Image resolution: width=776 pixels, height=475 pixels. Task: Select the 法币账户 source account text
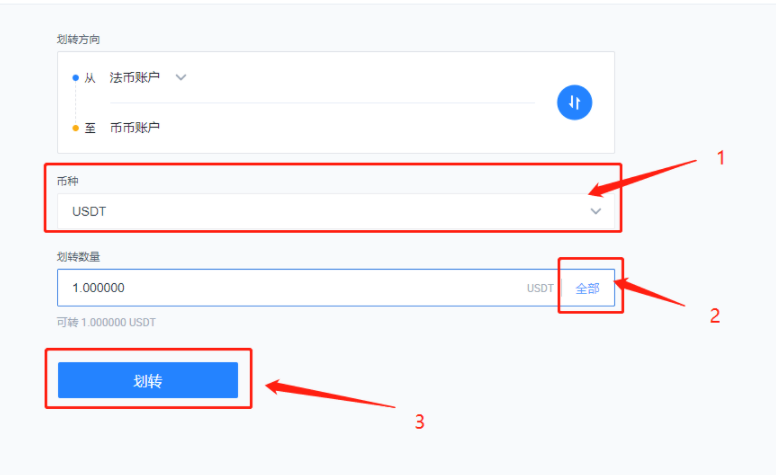(x=135, y=78)
